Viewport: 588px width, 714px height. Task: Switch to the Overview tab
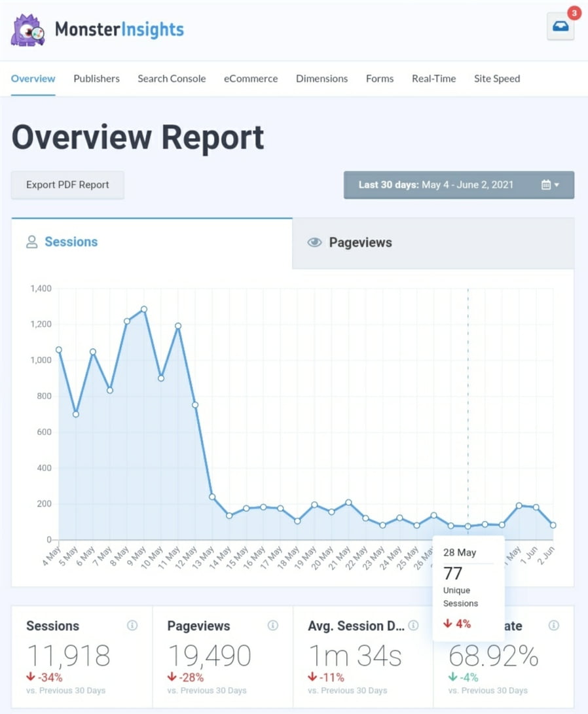[33, 79]
